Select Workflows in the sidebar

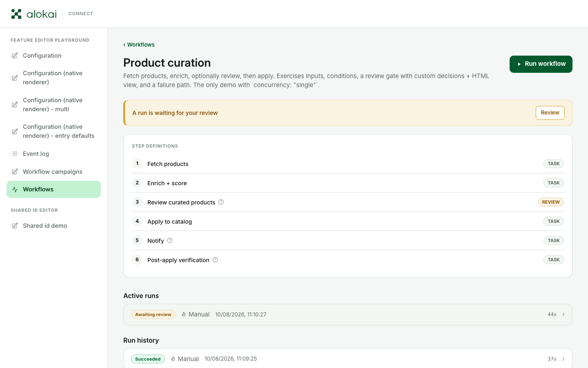[53, 189]
